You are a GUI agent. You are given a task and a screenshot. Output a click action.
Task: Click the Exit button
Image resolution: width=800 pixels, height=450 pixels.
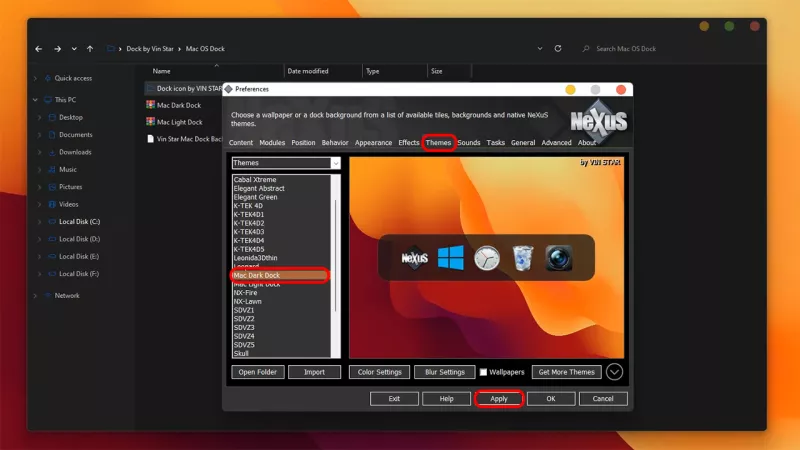point(394,399)
